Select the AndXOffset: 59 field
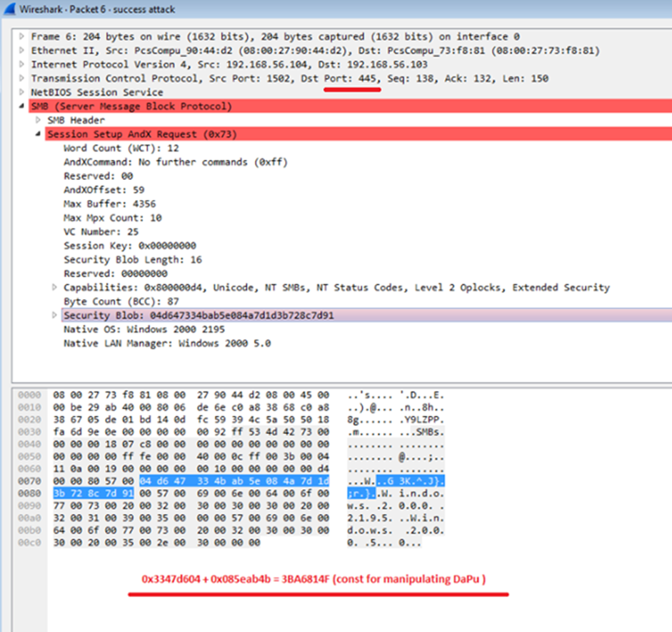This screenshot has height=632, width=672. [104, 190]
